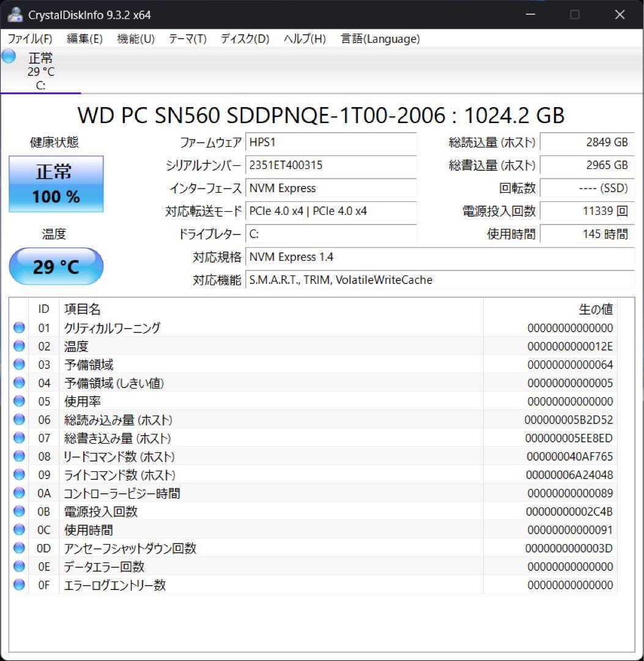Click the temperature indicator showing 29 °C
The width and height of the screenshot is (644, 661).
click(x=56, y=266)
